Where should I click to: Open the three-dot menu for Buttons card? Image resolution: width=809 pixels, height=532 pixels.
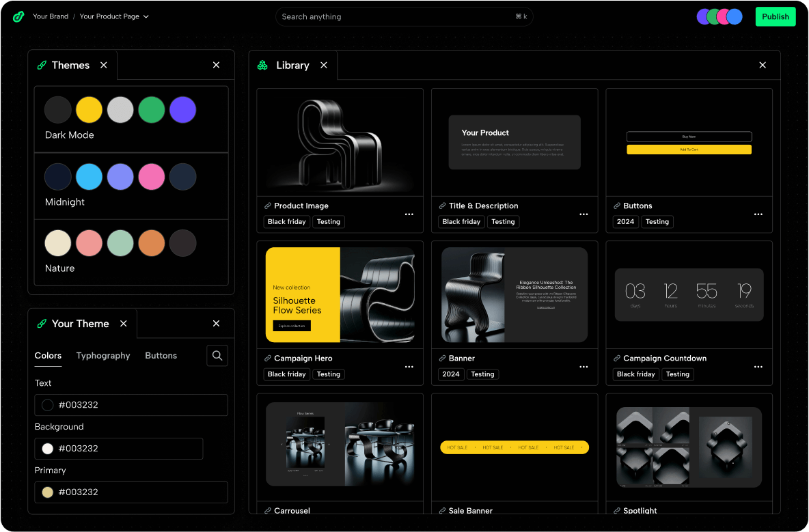[758, 214]
